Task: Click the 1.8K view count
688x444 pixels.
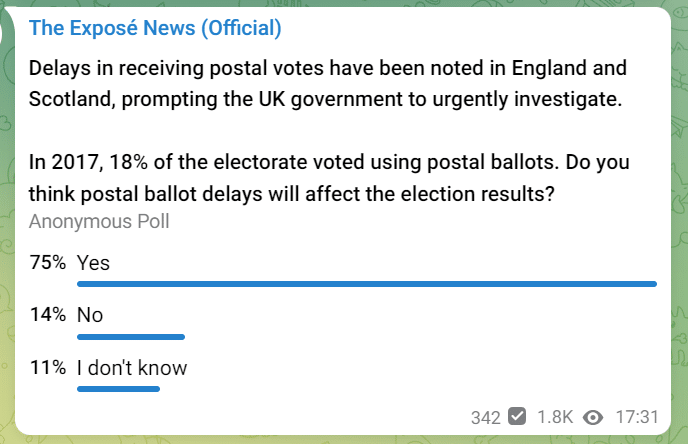Action: click(x=555, y=417)
